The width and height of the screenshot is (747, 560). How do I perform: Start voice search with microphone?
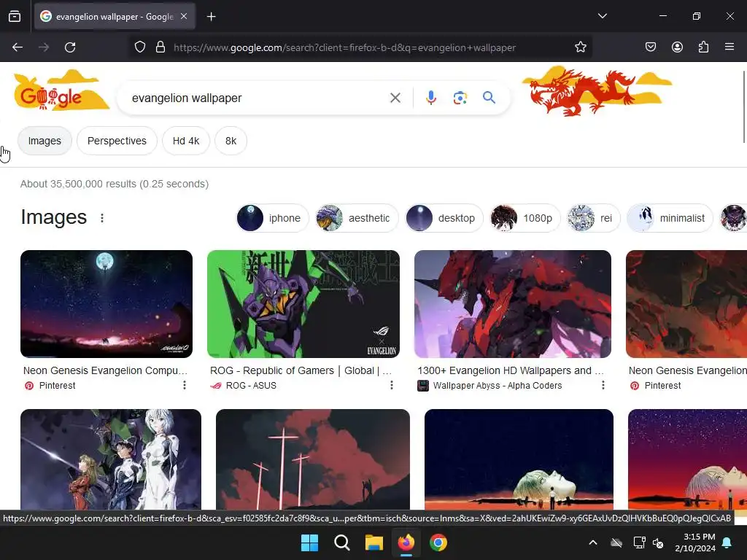(x=430, y=98)
